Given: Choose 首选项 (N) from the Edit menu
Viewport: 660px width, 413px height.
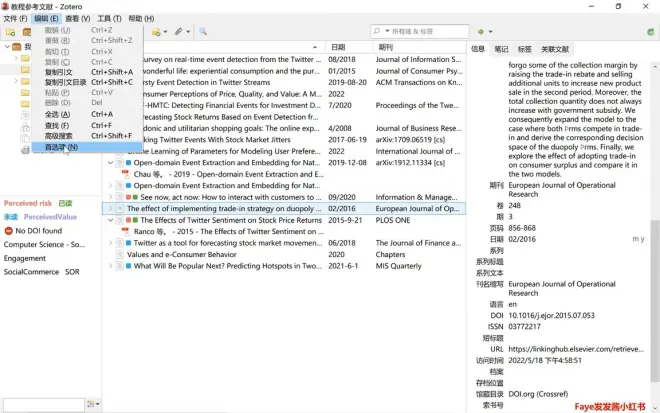Looking at the screenshot, I should pyautogui.click(x=87, y=147).
